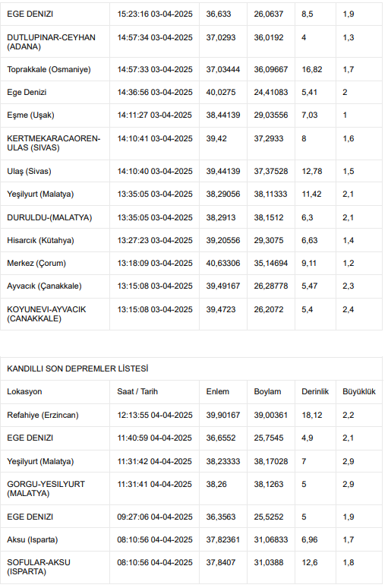
Task: Select the KANDILLI SON DEPREMLER LİSTESİ title
Action: point(77,368)
